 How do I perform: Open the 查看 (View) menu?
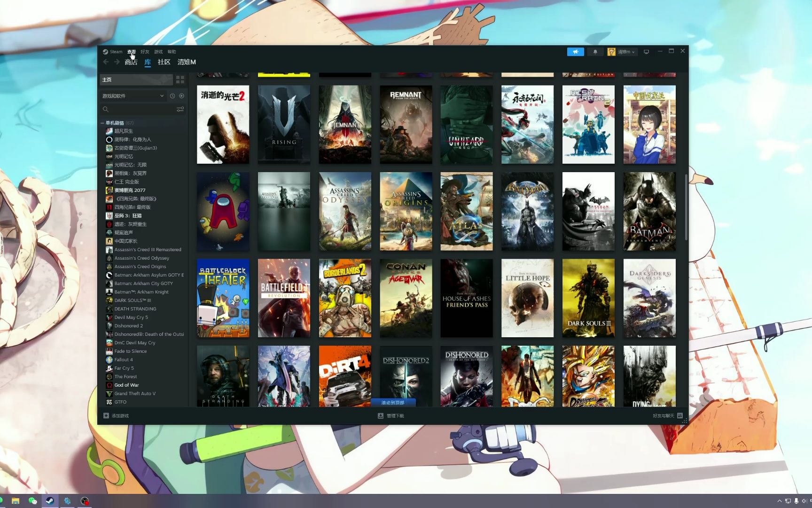pos(132,52)
